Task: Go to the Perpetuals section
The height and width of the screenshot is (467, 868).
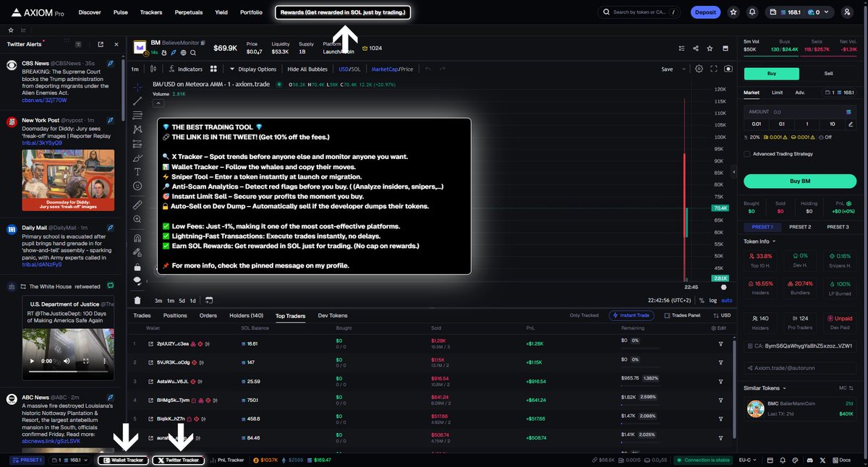Action: pyautogui.click(x=189, y=12)
